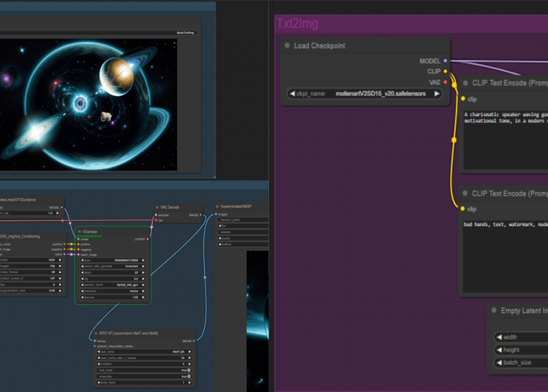Click the LATENT output socket on KSampler

click(148, 239)
